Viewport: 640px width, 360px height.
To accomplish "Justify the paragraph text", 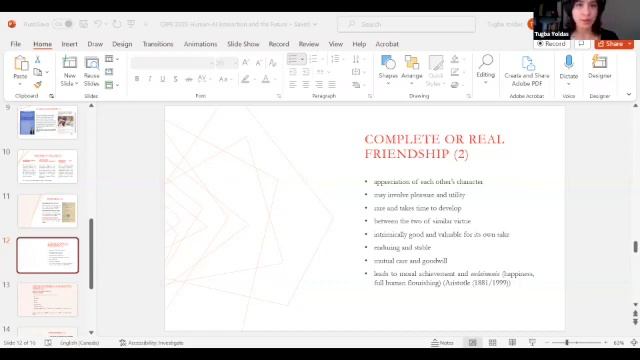I will click(332, 84).
